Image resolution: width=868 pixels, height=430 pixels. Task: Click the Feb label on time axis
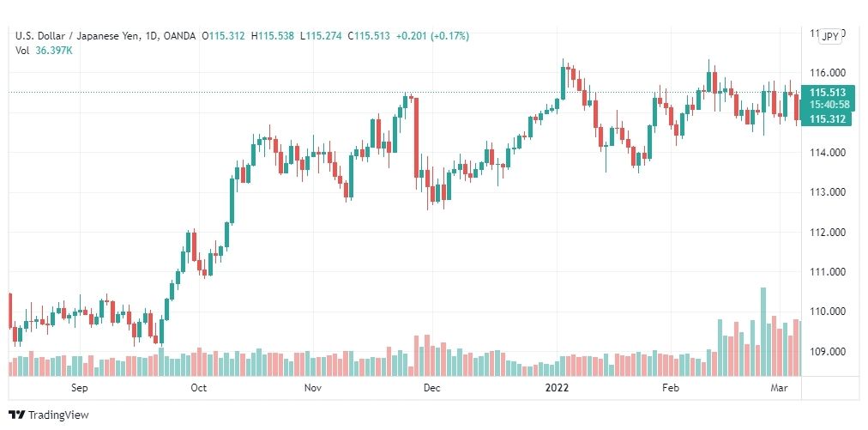(671, 387)
